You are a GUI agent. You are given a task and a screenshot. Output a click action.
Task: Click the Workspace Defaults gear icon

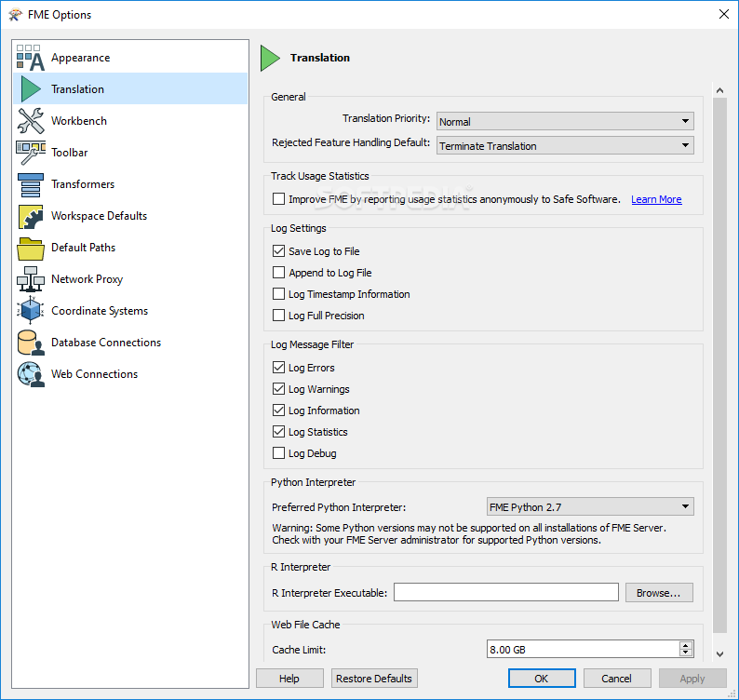point(31,216)
